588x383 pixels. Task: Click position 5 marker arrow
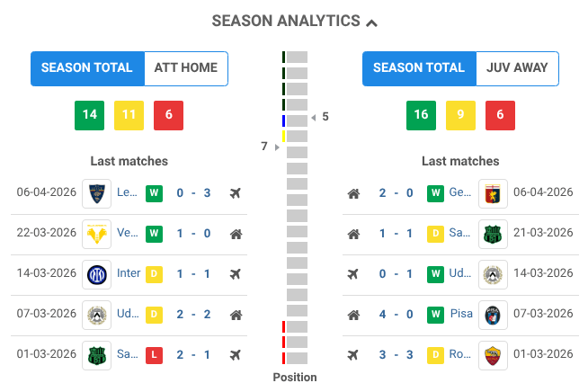click(313, 118)
